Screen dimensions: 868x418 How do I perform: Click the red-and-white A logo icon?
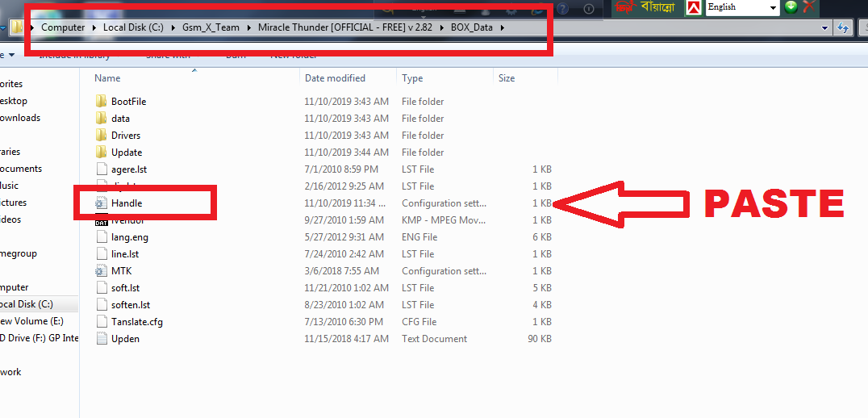tap(695, 7)
